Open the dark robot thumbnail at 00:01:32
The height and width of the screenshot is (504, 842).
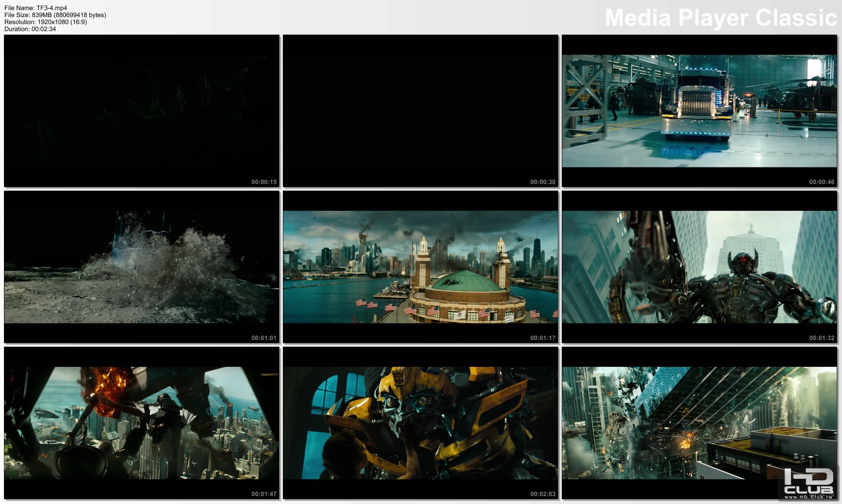[699, 267]
